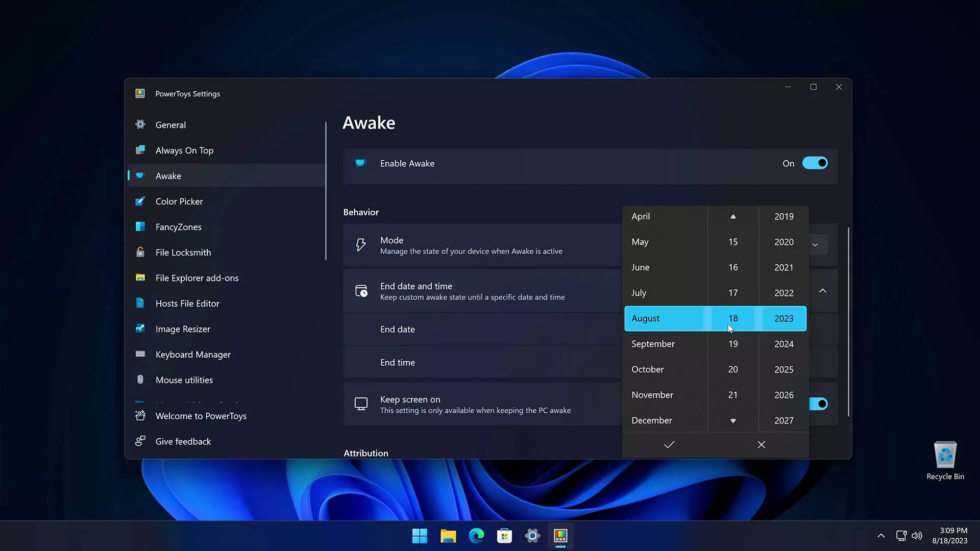Step the day picker down with arrow
Viewport: 980px width, 551px height.
pyautogui.click(x=733, y=421)
